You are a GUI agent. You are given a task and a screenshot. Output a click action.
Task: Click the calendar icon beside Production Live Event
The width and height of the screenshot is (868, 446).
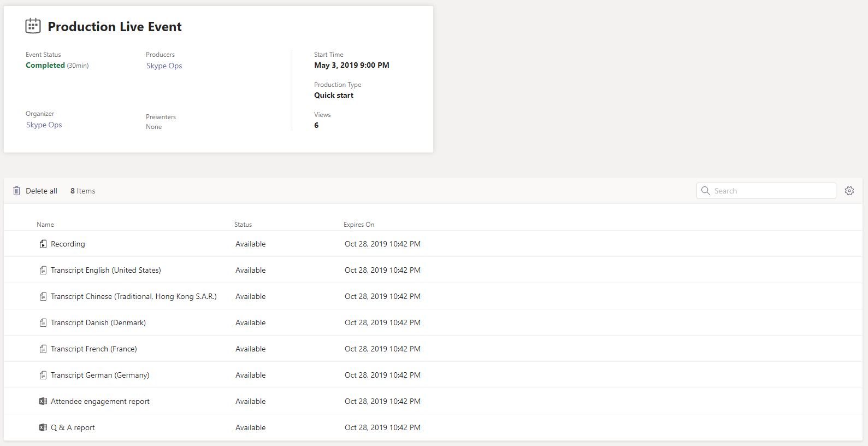[x=33, y=26]
